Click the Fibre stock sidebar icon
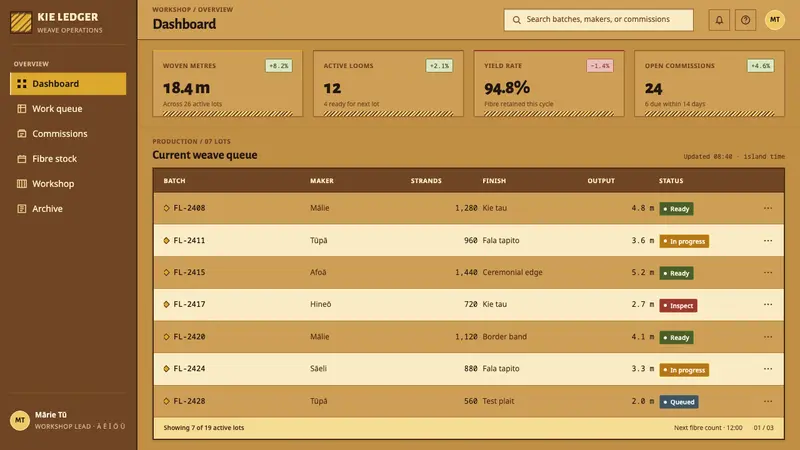800x450 pixels. click(21, 159)
